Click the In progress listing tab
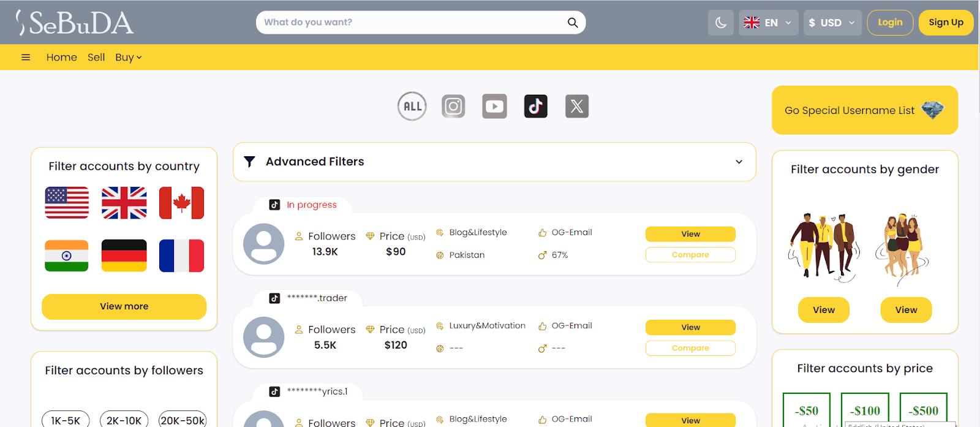Image resolution: width=980 pixels, height=427 pixels. 303,205
